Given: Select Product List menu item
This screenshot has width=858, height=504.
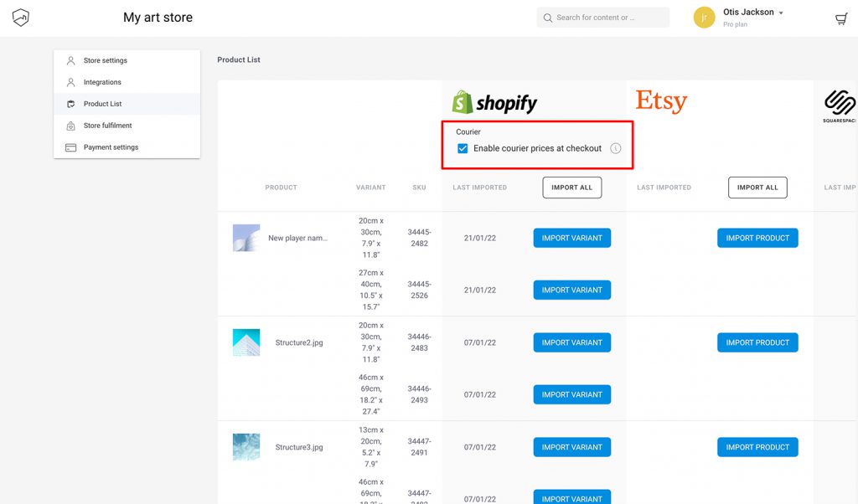Looking at the screenshot, I should (x=127, y=104).
